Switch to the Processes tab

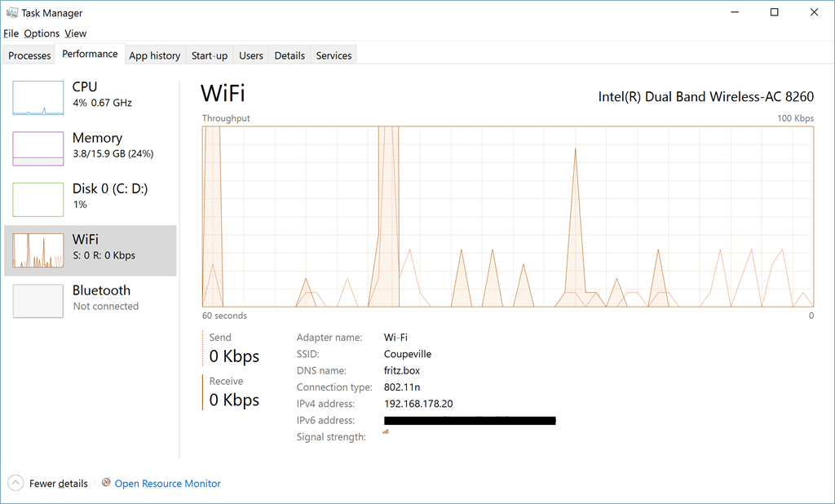(29, 55)
